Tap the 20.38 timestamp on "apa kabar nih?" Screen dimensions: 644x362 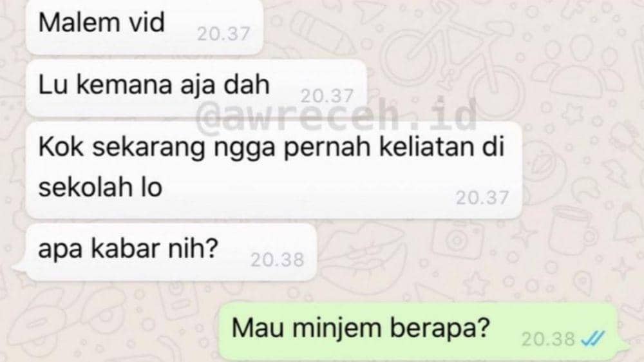tap(277, 260)
